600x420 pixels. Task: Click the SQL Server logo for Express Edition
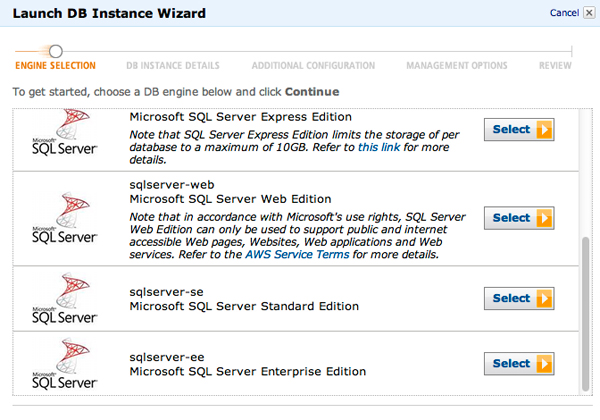[x=65, y=132]
